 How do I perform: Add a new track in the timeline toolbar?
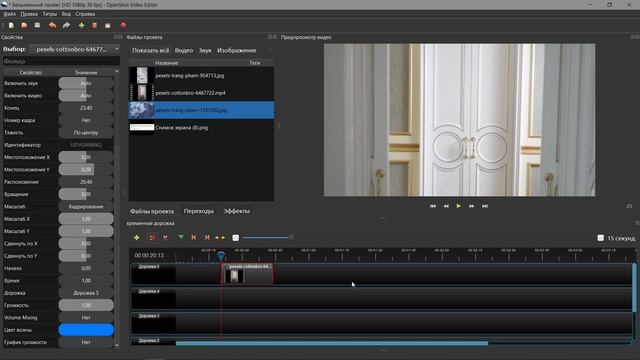coord(137,238)
